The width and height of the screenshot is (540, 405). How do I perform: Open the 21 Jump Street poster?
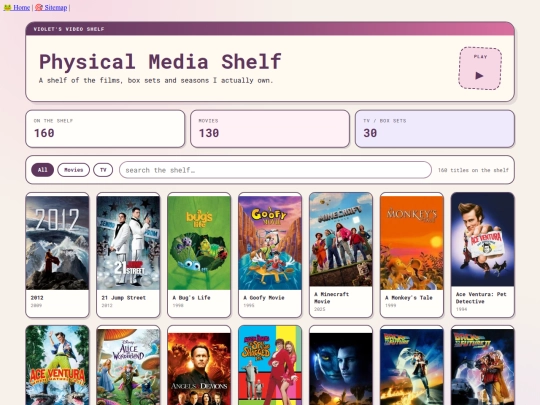coord(128,243)
